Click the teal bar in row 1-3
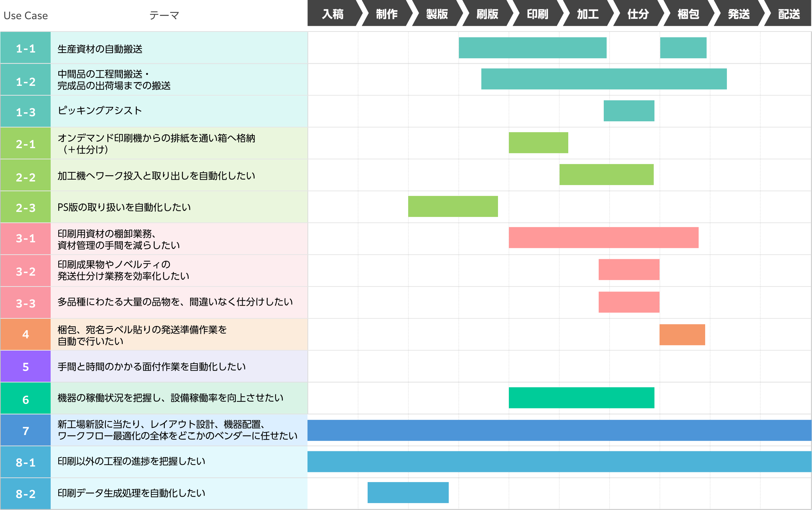The image size is (812, 510). click(x=629, y=111)
